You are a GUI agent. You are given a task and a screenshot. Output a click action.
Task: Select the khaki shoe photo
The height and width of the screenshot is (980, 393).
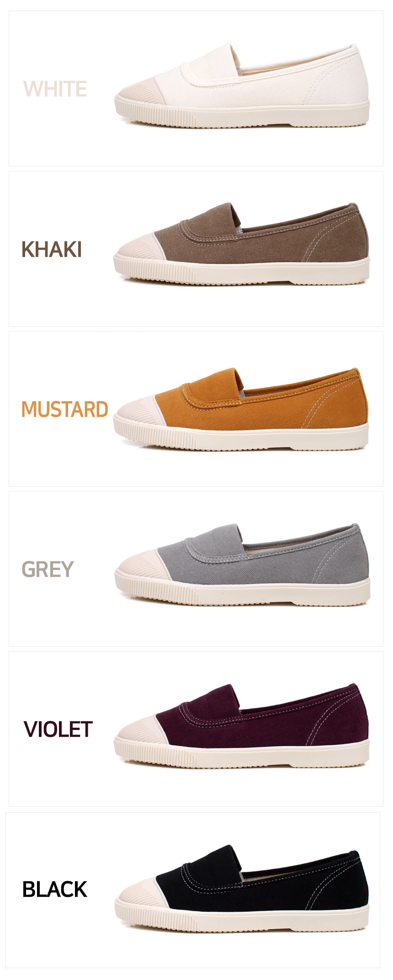pos(241,244)
